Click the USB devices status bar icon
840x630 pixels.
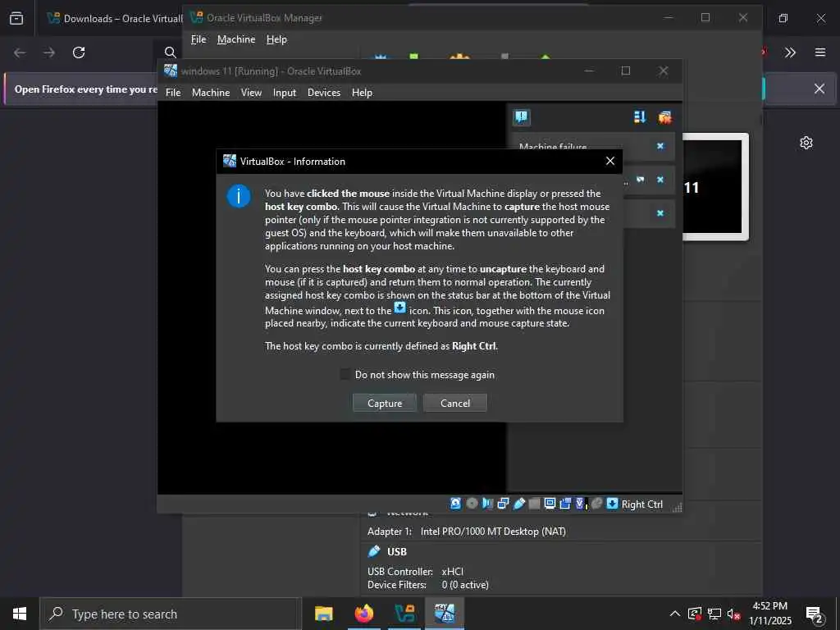[x=518, y=504]
